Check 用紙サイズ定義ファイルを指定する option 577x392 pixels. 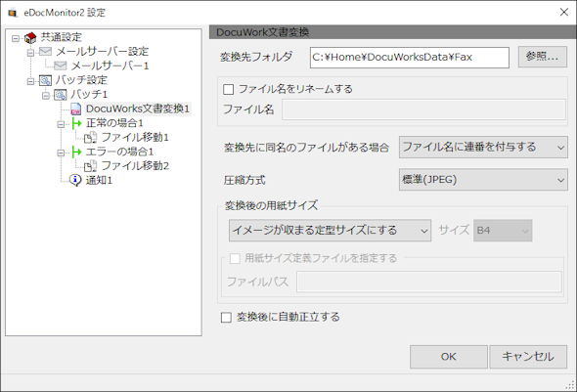pos(235,258)
